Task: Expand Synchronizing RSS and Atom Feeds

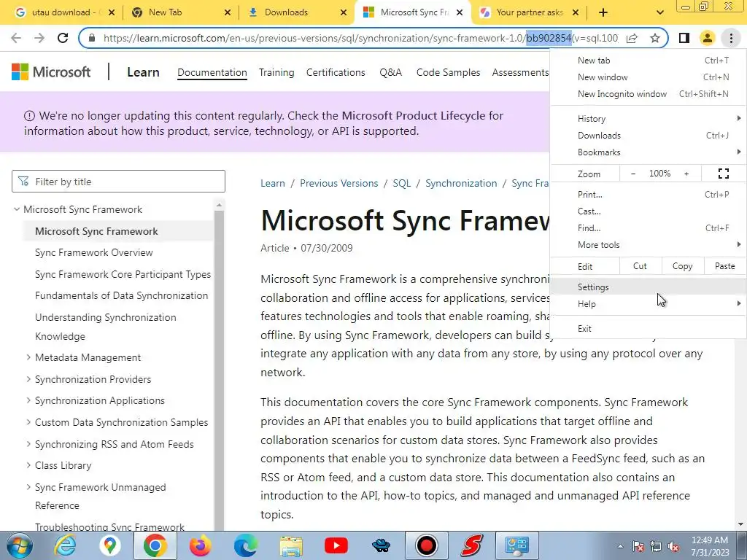Action: [x=28, y=444]
